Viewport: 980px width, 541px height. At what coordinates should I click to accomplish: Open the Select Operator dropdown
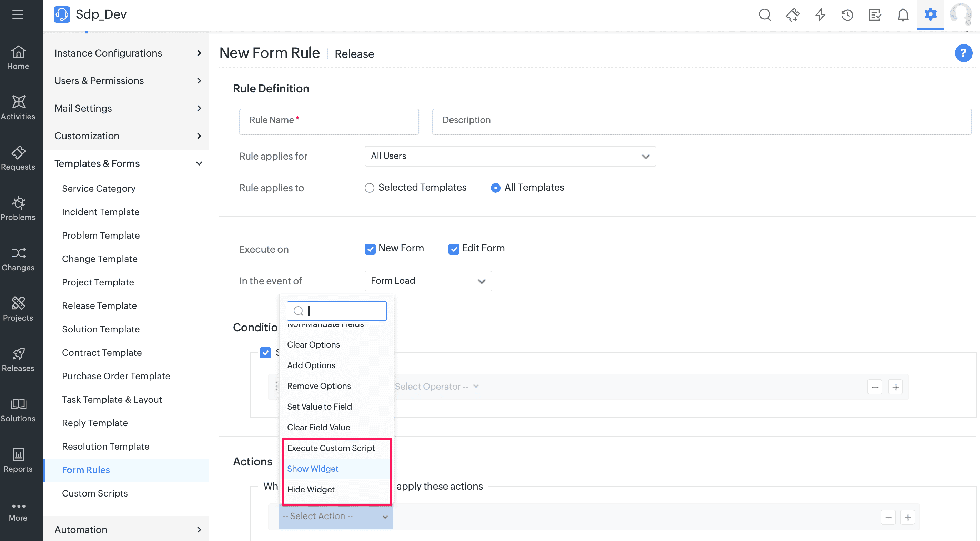(x=437, y=387)
